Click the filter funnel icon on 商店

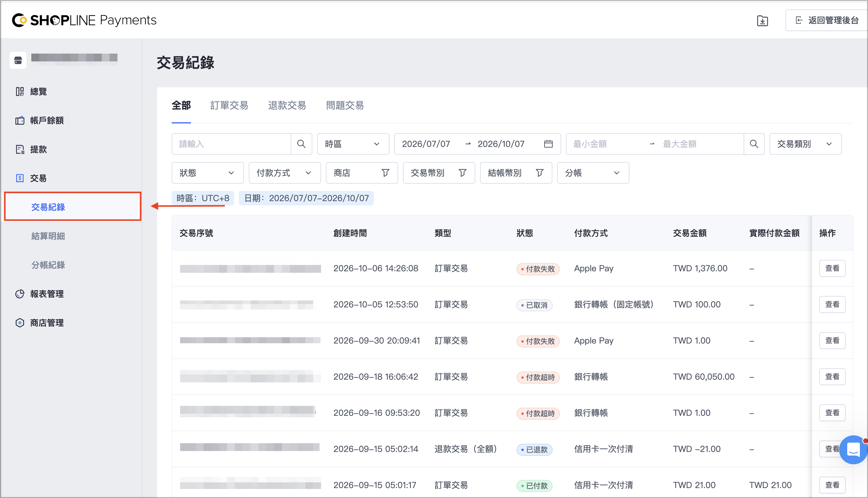click(385, 173)
